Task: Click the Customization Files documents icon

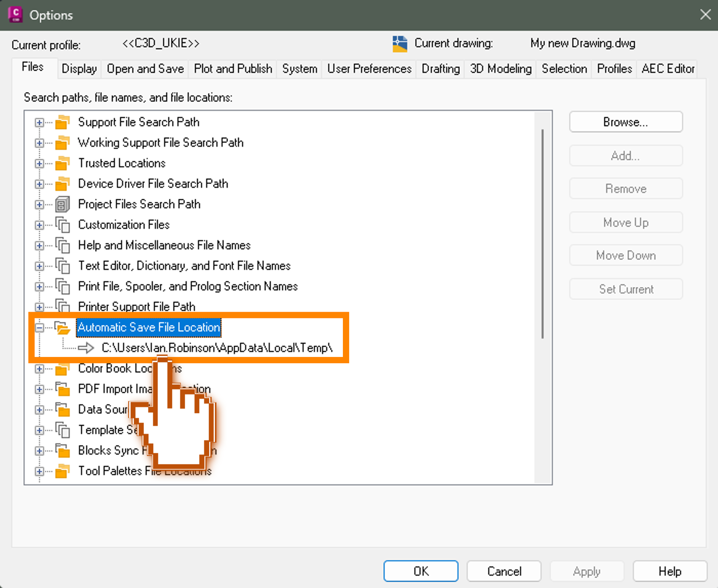Action: (x=62, y=225)
